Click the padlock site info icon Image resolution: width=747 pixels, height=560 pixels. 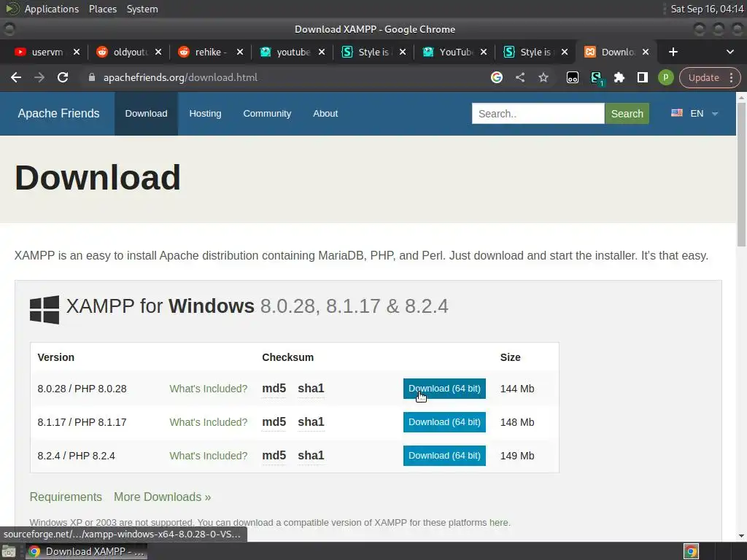(x=92, y=77)
